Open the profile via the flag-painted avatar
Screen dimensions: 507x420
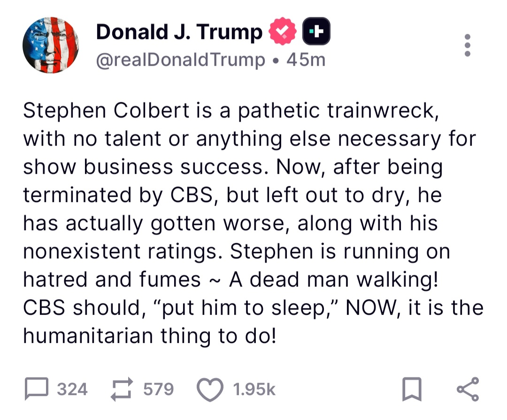pyautogui.click(x=51, y=45)
